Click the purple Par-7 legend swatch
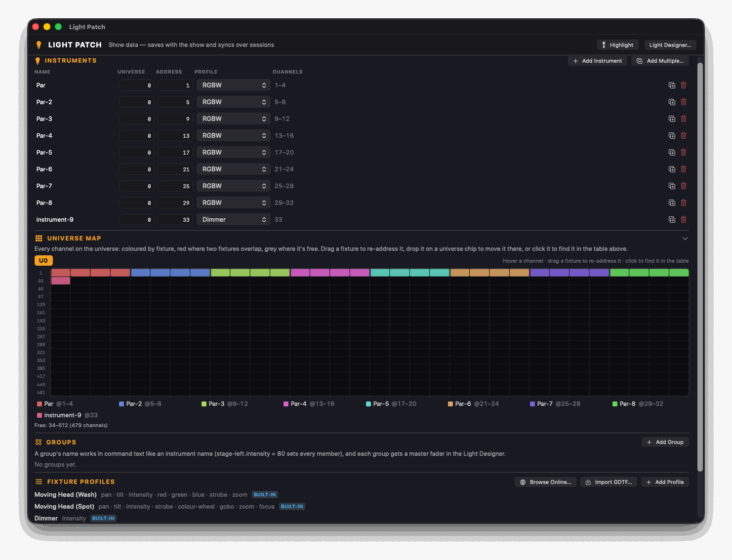Viewport: 732px width, 560px height. tap(532, 404)
